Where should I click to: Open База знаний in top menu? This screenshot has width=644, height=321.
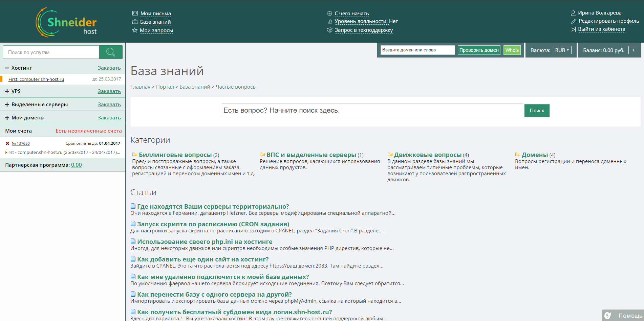coord(155,22)
